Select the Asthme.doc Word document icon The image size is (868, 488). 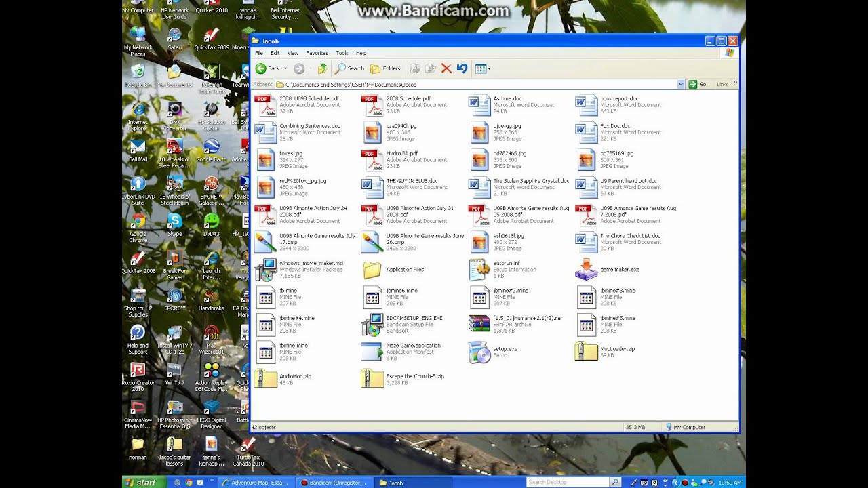(479, 105)
